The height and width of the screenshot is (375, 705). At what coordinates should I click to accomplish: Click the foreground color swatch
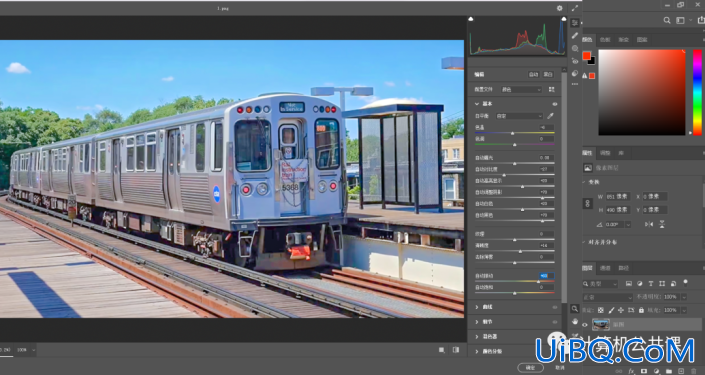[587, 56]
